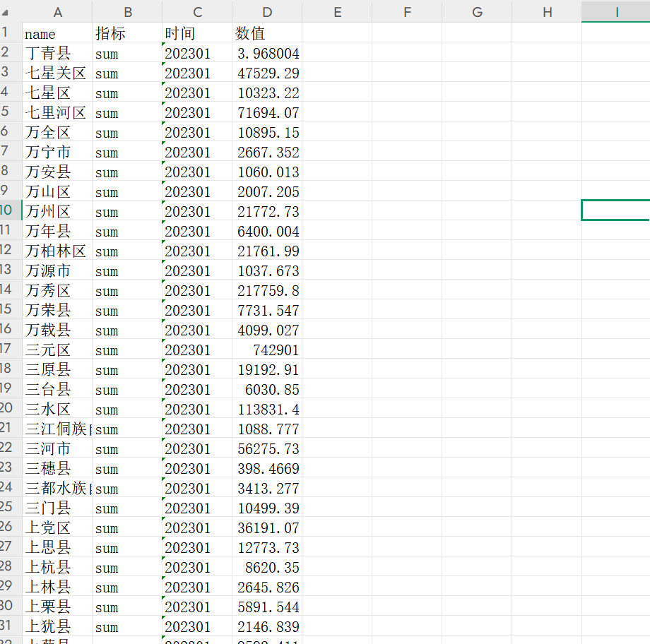Select cell containing 三门县
This screenshot has width=650, height=644.
tap(57, 507)
